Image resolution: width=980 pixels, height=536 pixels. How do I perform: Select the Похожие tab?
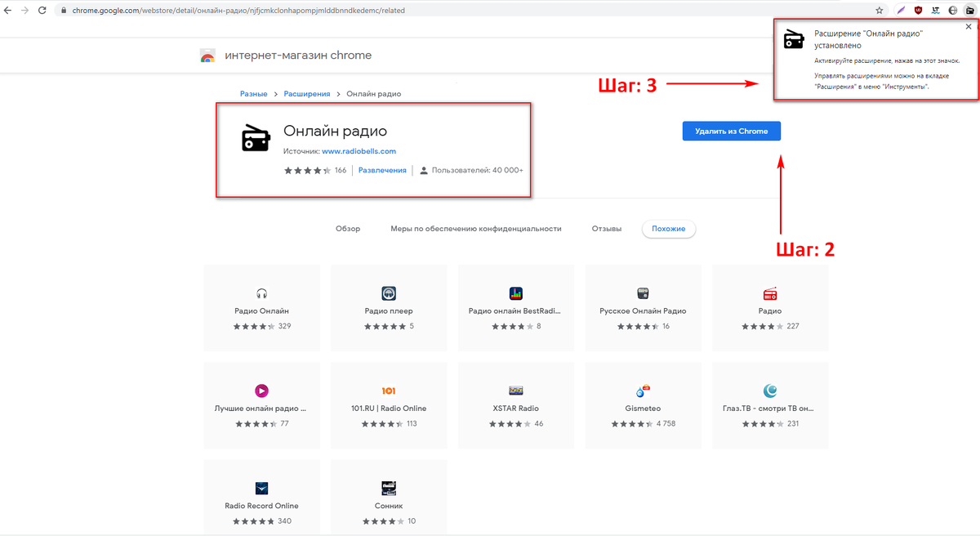669,229
